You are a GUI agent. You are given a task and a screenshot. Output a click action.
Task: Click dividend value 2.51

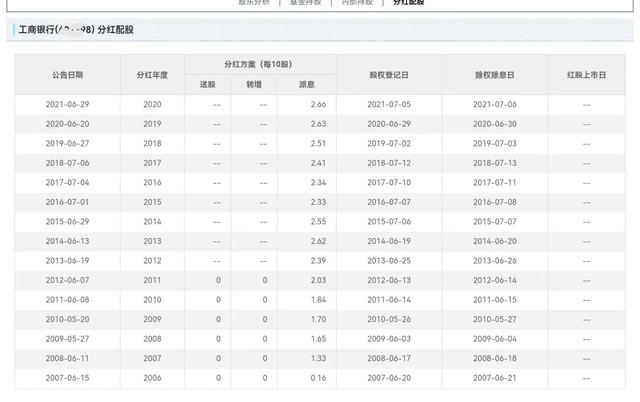pyautogui.click(x=318, y=144)
